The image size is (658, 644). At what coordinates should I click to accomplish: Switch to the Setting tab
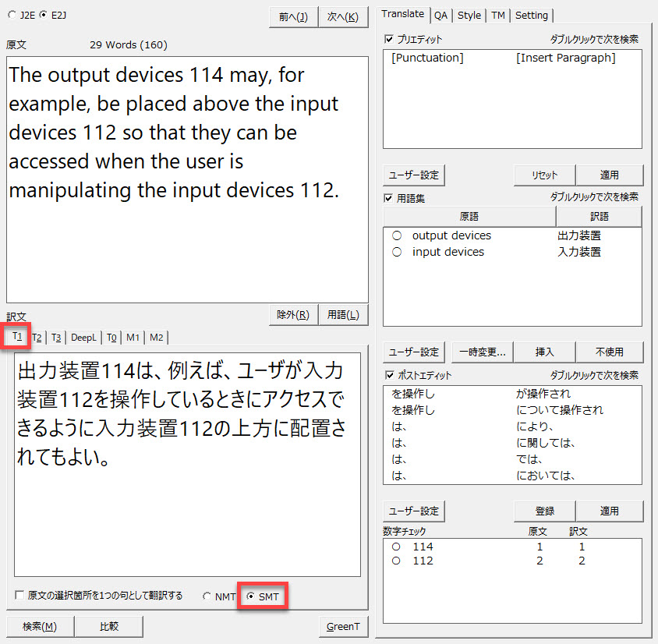[x=531, y=15]
